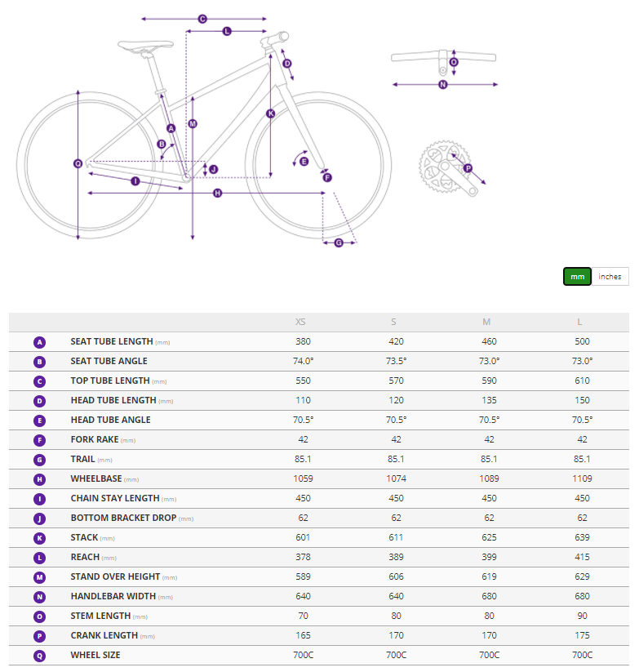Click the H icon beside Wheelbase
This screenshot has height=672, width=639.
[x=40, y=479]
